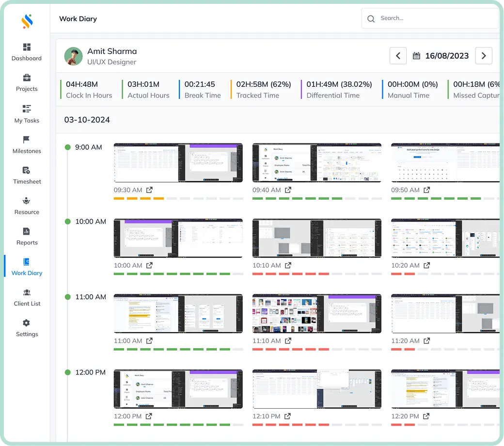The width and height of the screenshot is (504, 446).
Task: Click the Work Diary page title
Action: pos(78,19)
